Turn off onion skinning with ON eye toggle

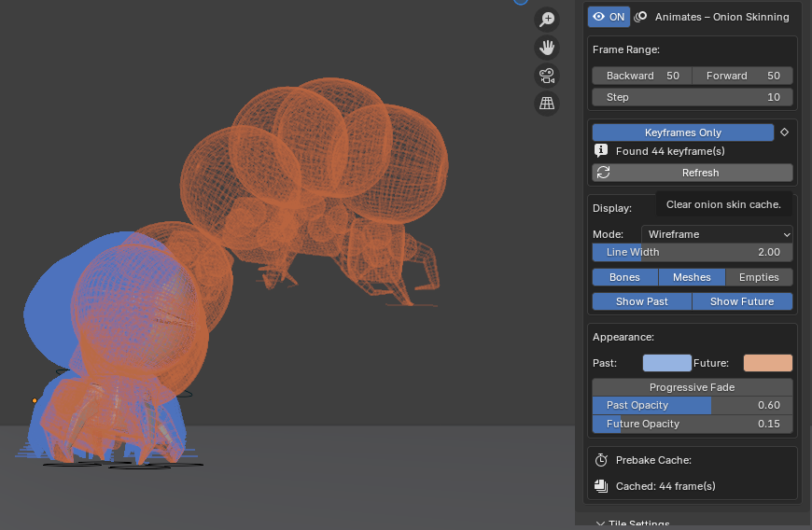point(609,17)
